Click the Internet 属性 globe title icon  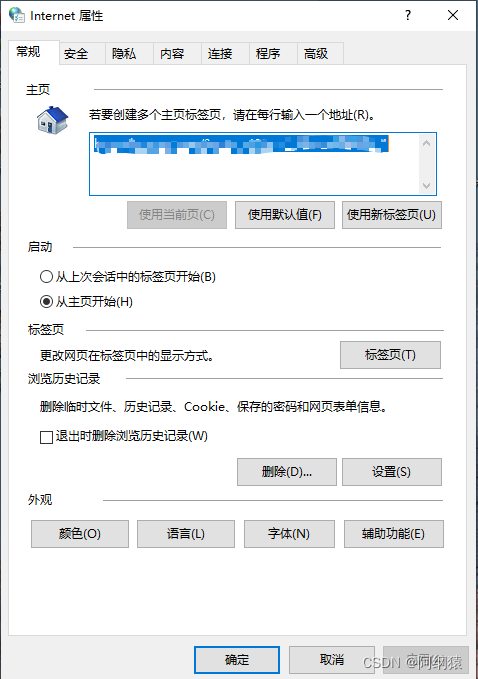point(16,15)
